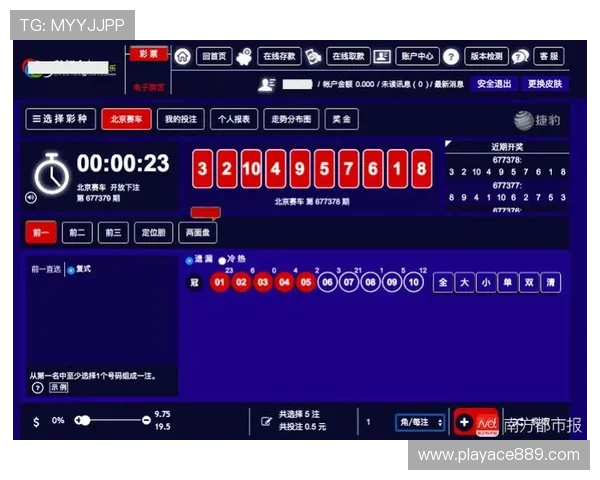600x480 pixels.
Task: Click the 更换皮肤 button
Action: (x=545, y=84)
